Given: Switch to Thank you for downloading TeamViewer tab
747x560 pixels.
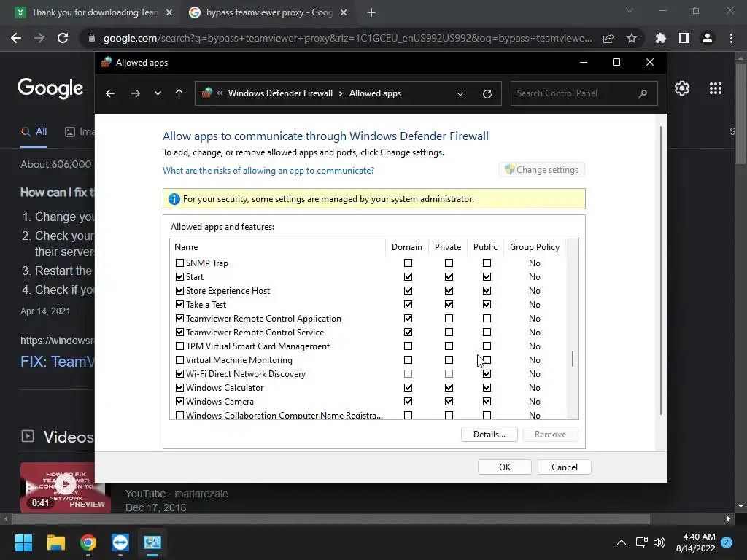Looking at the screenshot, I should [x=93, y=12].
